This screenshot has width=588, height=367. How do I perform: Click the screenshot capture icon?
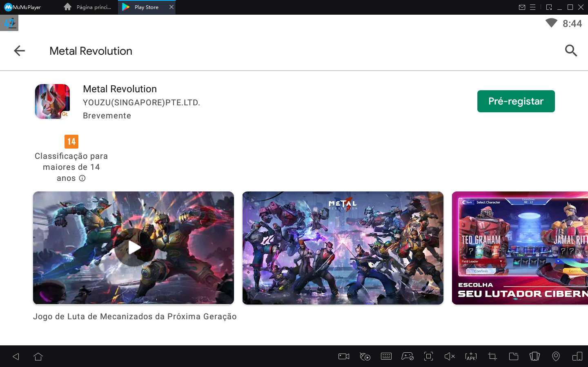click(428, 356)
